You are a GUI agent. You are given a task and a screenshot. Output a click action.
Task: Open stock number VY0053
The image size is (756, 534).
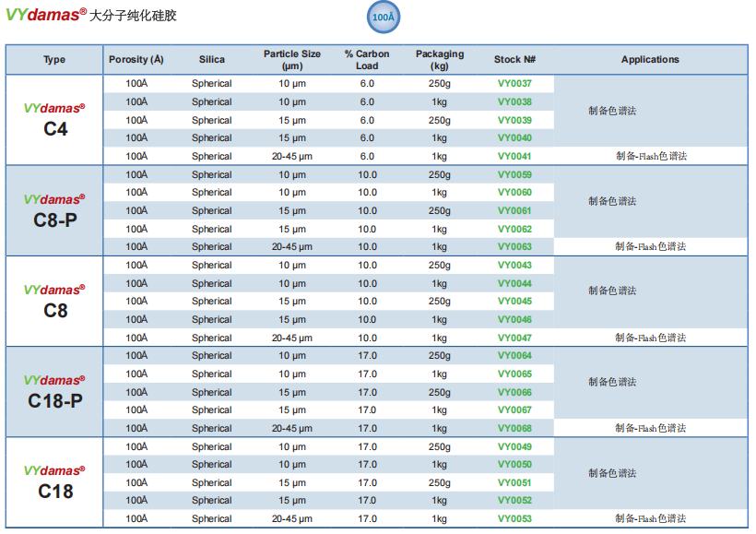click(514, 518)
